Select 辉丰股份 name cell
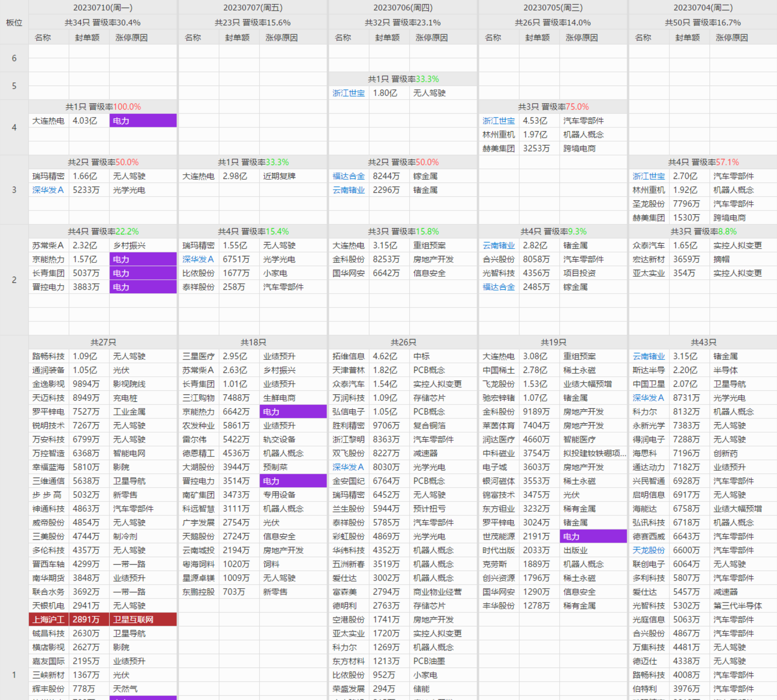777x700 pixels. tap(48, 689)
